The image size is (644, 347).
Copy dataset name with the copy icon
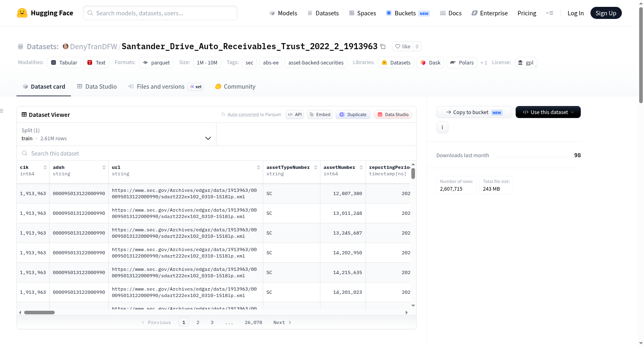click(383, 47)
